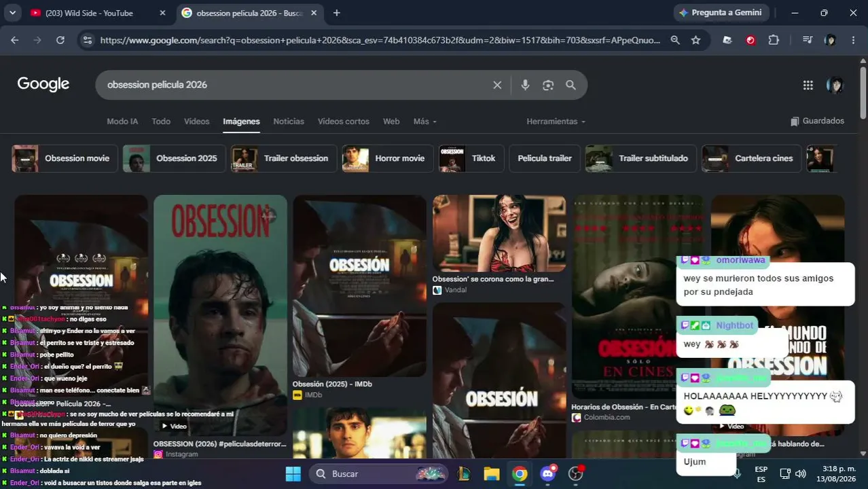The height and width of the screenshot is (489, 868).
Task: Open the 'Obsesión sólo en cines' poster
Action: (638, 296)
